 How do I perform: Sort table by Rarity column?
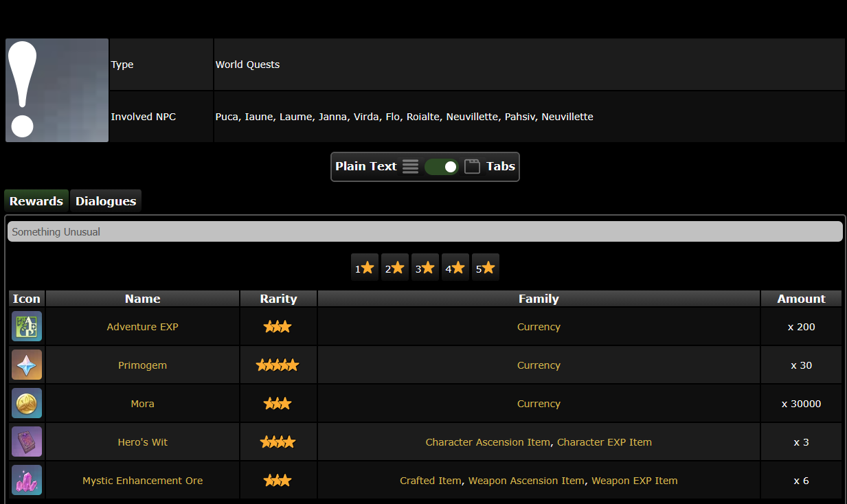(x=278, y=299)
